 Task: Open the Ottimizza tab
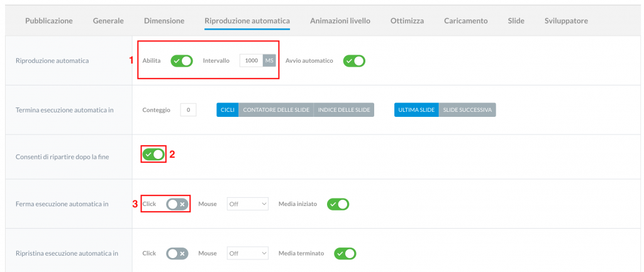[x=407, y=21]
